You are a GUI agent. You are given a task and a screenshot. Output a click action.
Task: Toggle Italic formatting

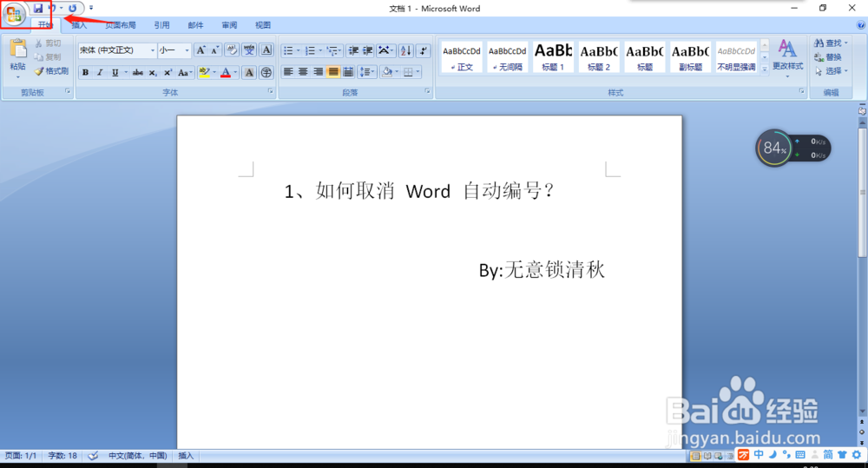[100, 73]
